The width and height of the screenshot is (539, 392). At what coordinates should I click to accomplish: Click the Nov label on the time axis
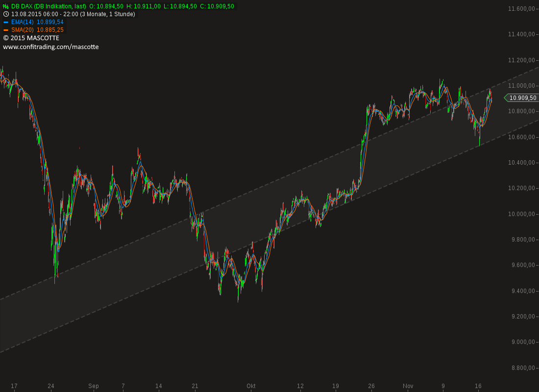(408, 386)
